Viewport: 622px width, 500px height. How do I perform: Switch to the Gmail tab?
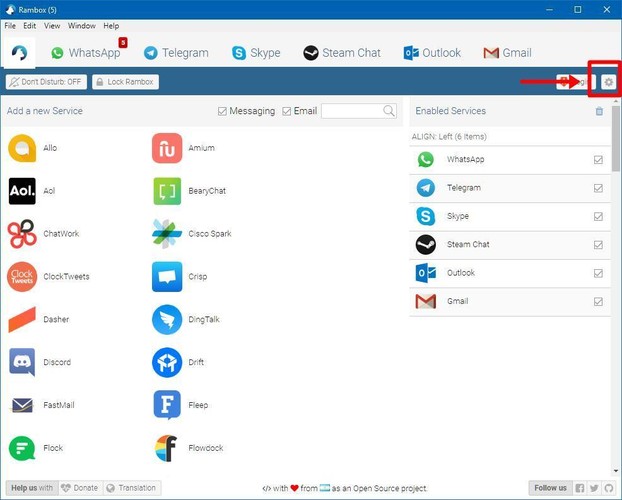click(508, 53)
